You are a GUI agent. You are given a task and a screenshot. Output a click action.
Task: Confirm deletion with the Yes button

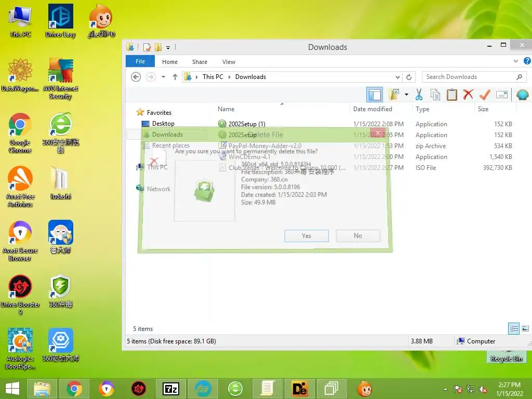(x=307, y=236)
